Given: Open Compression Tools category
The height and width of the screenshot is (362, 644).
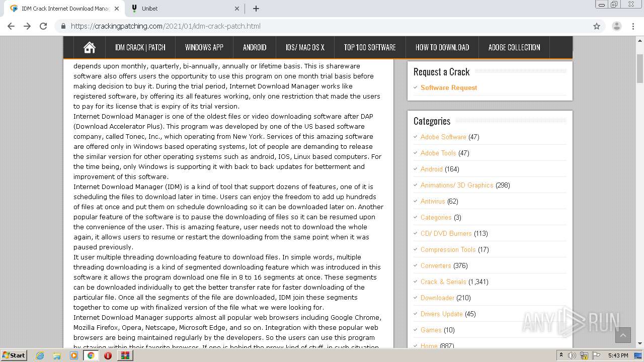Looking at the screenshot, I should tap(448, 249).
